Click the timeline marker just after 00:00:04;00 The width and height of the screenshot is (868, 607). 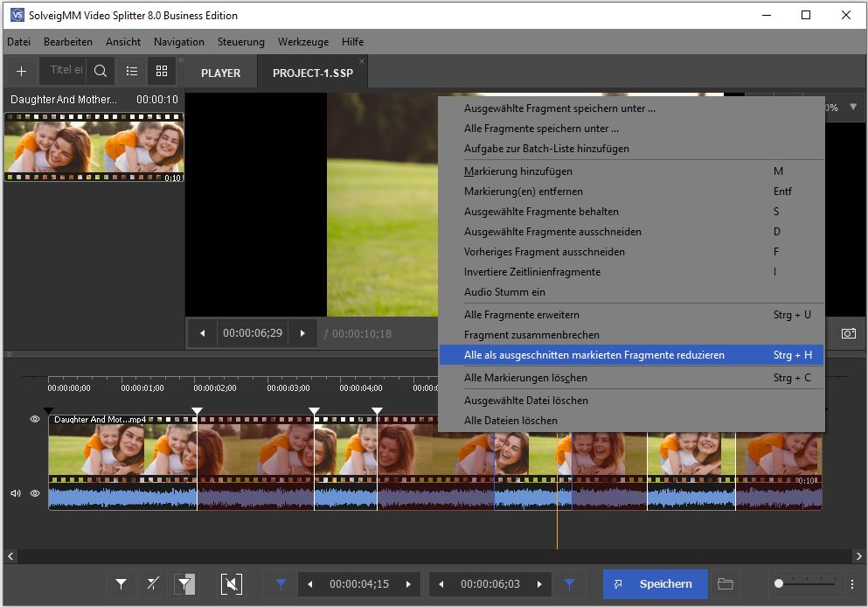tap(378, 411)
